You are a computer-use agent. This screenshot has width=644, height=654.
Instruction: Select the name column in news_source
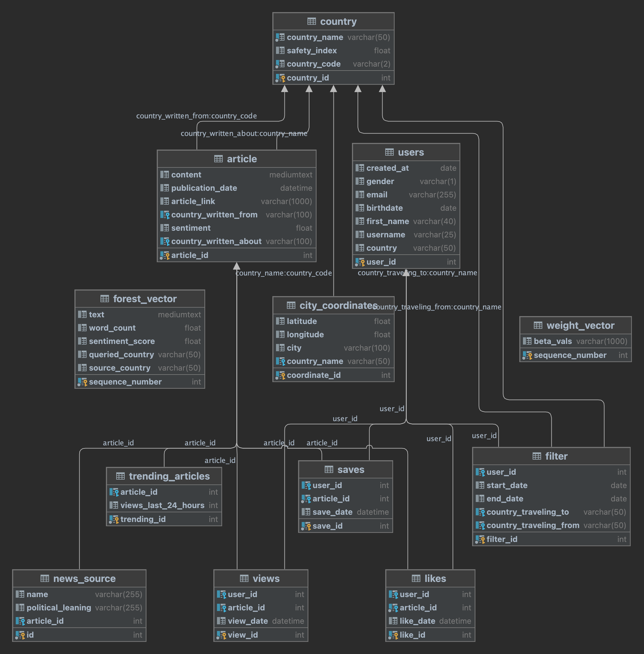click(79, 594)
